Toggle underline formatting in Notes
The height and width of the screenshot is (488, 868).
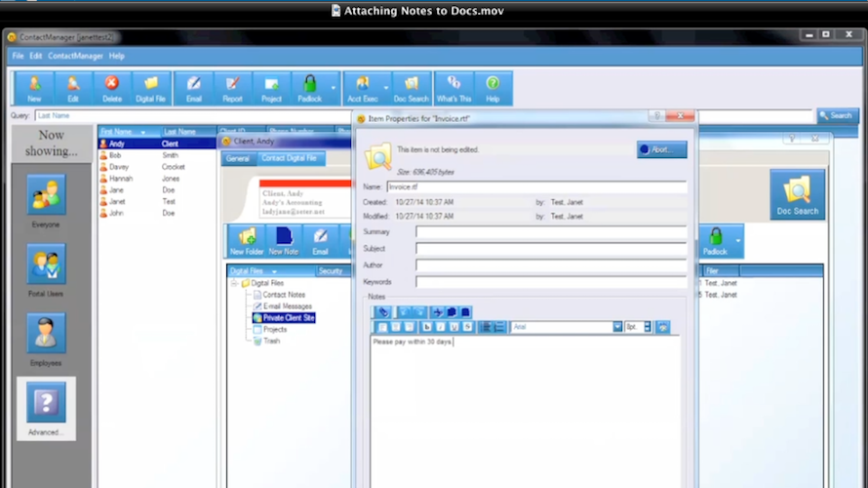(454, 327)
